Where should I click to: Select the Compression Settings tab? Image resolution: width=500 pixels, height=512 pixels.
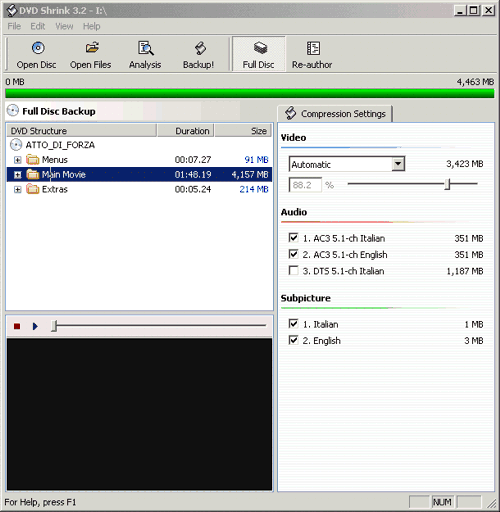point(335,114)
